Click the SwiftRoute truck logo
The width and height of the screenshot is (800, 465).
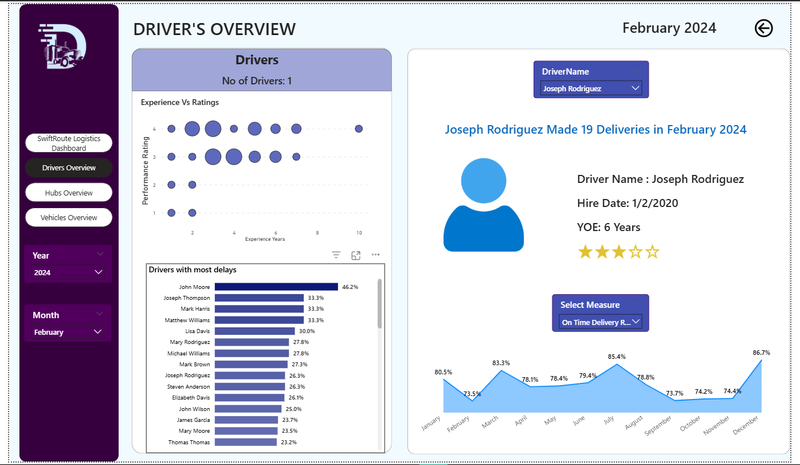(x=62, y=46)
